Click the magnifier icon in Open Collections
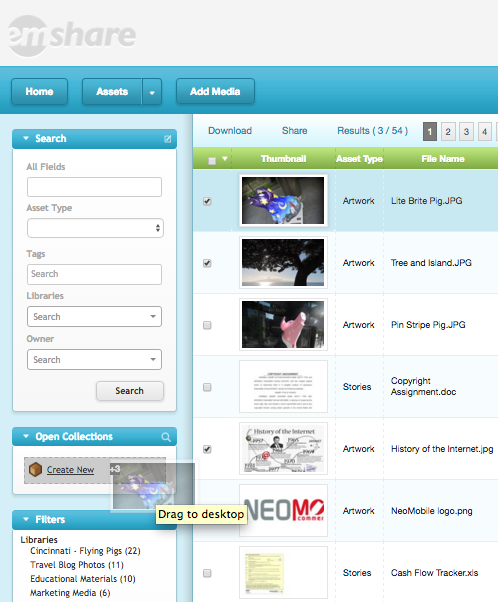498x602 pixels. coord(166,437)
